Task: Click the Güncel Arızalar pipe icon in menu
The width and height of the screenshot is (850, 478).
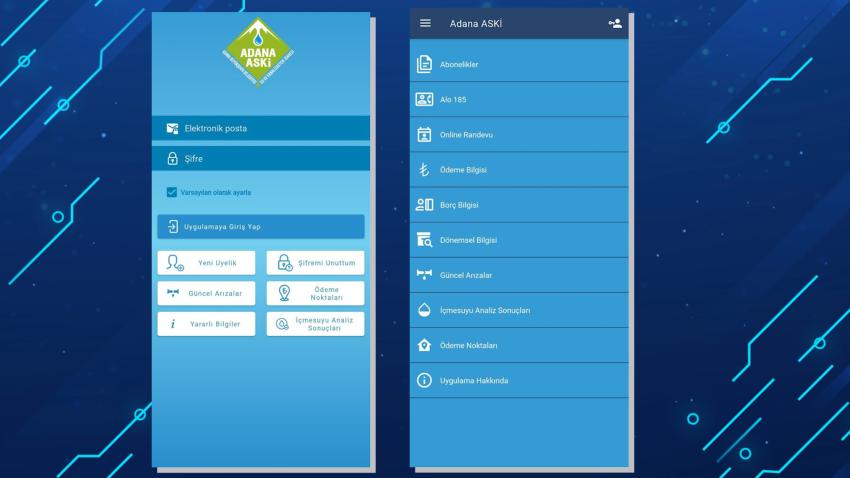Action: coord(424,274)
